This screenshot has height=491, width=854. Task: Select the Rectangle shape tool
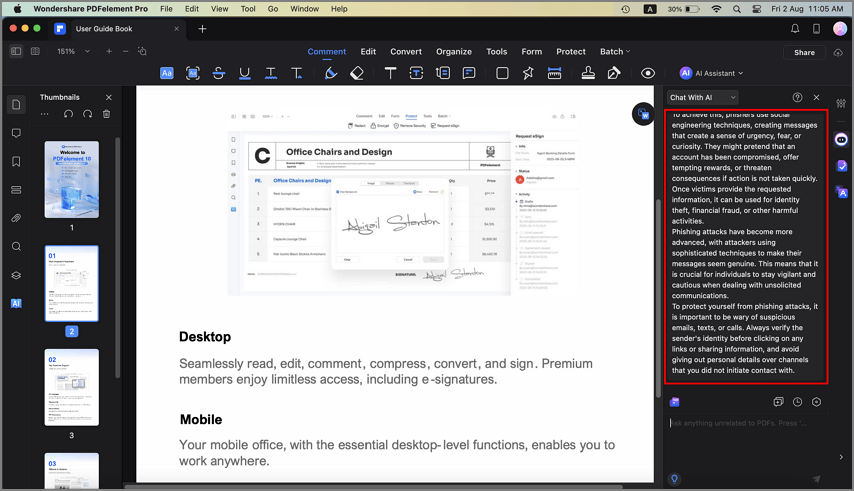tap(502, 73)
